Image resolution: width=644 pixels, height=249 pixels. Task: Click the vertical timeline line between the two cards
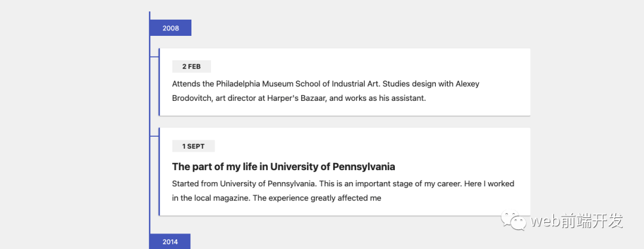click(x=150, y=122)
